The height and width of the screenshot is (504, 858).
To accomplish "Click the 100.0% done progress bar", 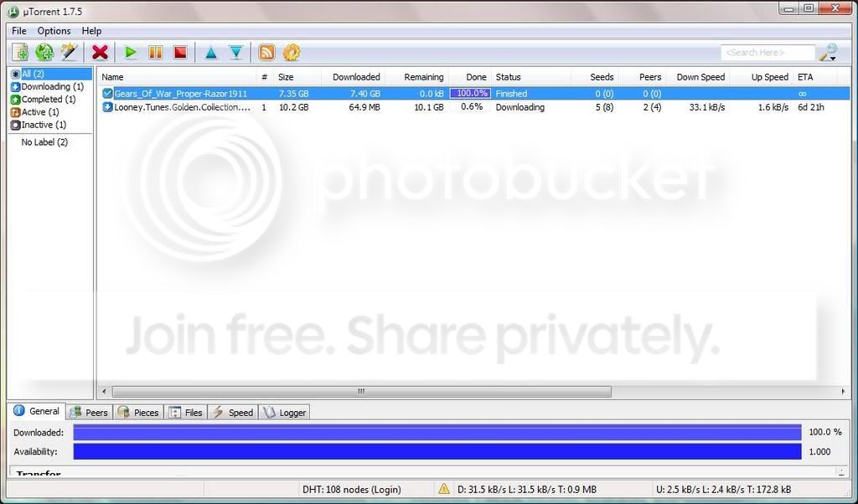I will [x=470, y=94].
